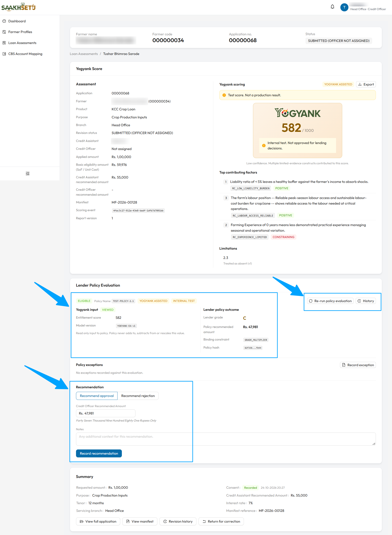
Task: Click the Yogyank score card
Action: 297,130
